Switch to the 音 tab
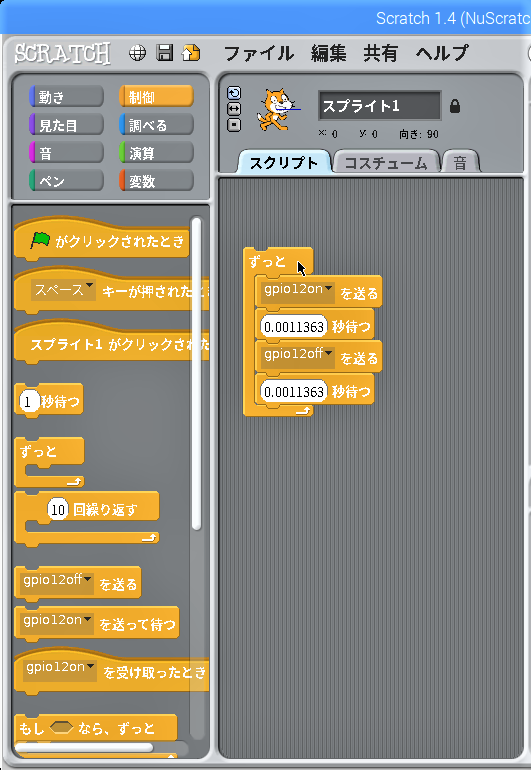 tap(460, 163)
